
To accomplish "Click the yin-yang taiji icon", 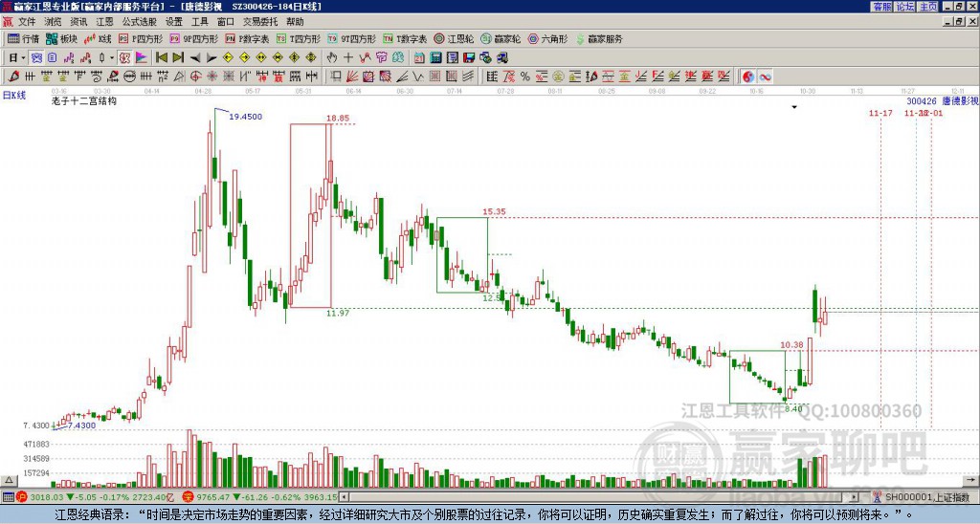I will (748, 76).
